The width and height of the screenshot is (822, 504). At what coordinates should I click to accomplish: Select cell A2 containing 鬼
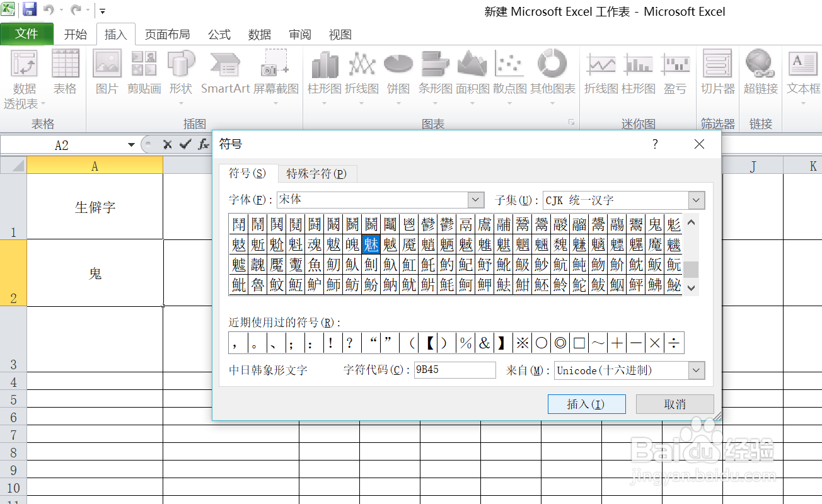95,273
